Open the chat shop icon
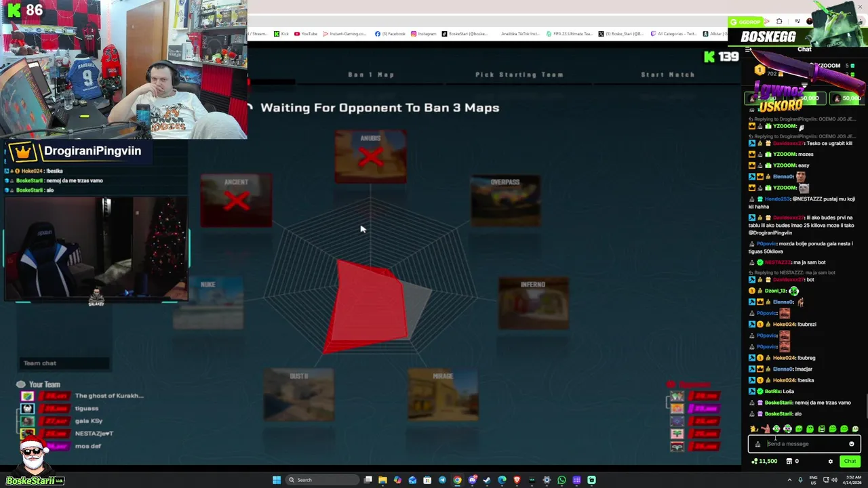Viewport: 868px width, 488px height. pos(789,461)
